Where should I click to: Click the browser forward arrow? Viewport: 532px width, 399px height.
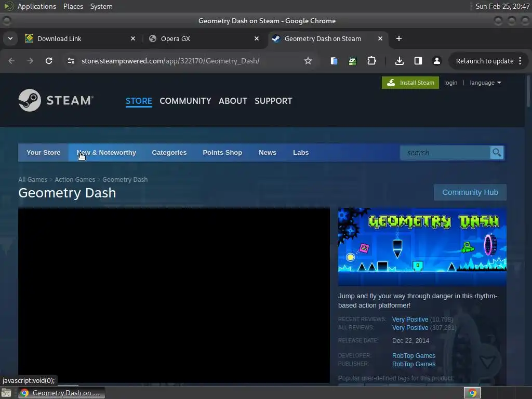tap(30, 61)
